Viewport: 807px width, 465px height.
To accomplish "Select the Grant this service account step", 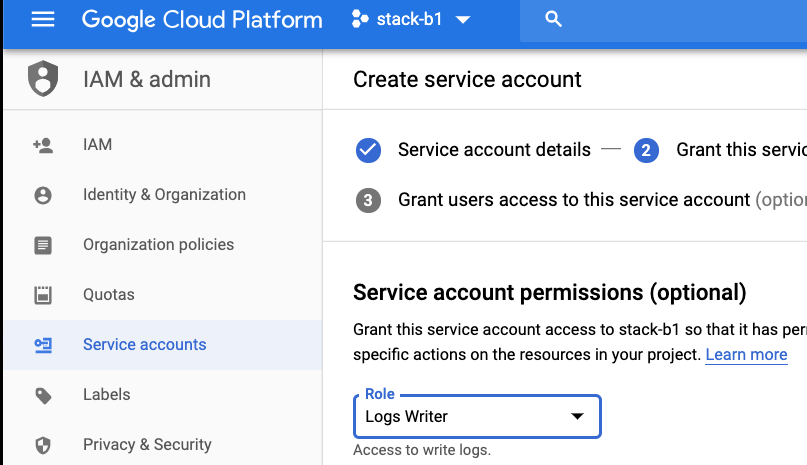I will click(741, 150).
